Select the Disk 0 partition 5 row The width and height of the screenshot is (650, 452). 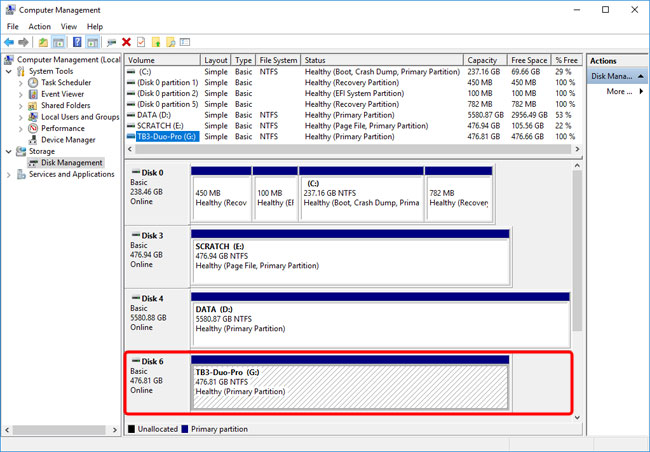tap(352, 104)
